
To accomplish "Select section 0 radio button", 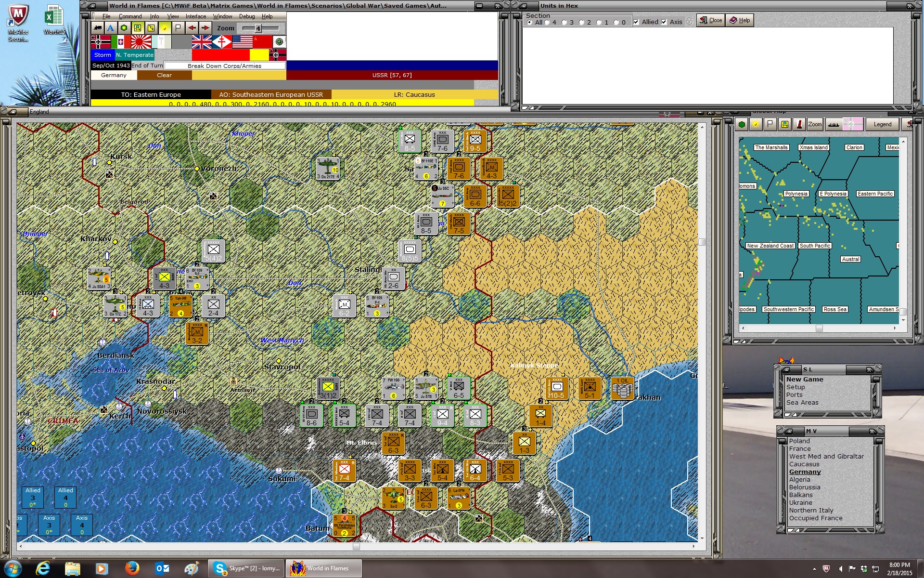I will coord(616,22).
